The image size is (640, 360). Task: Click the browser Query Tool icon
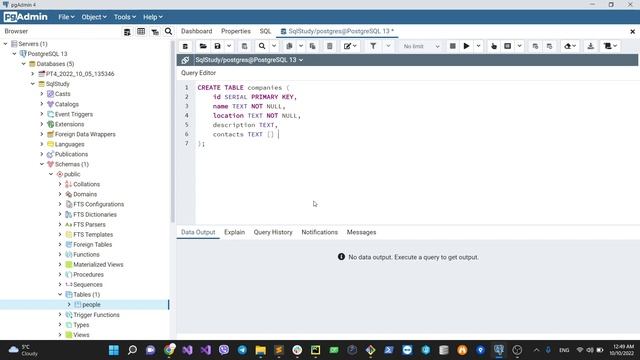coord(127,32)
